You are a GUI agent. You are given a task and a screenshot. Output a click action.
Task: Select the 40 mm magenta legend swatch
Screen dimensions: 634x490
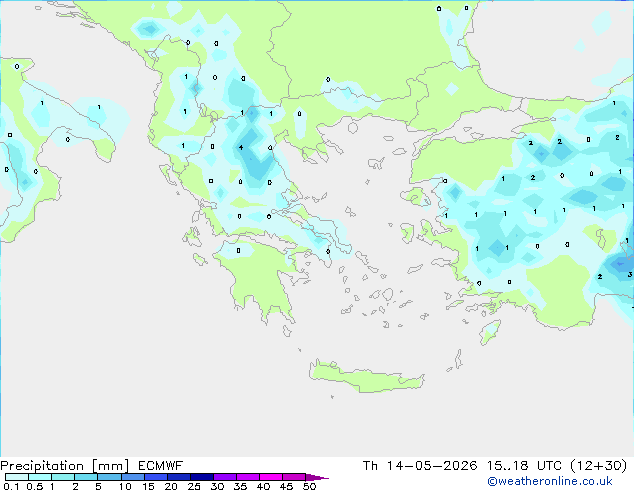click(271, 477)
